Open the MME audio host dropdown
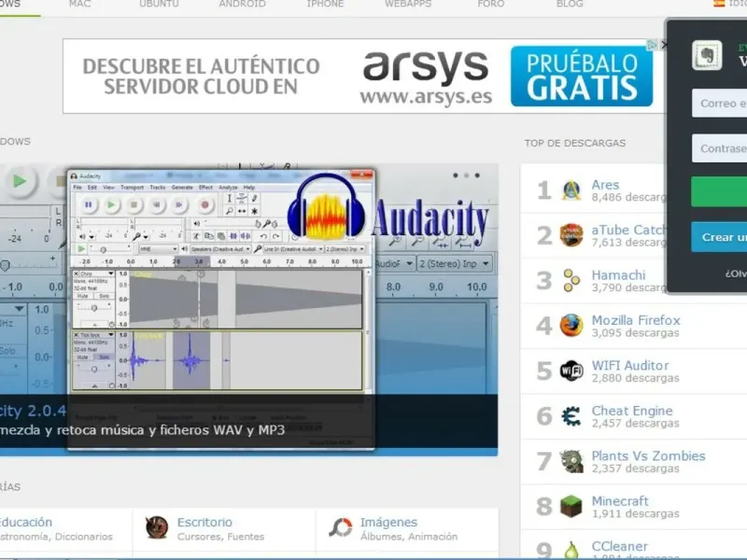 point(158,249)
